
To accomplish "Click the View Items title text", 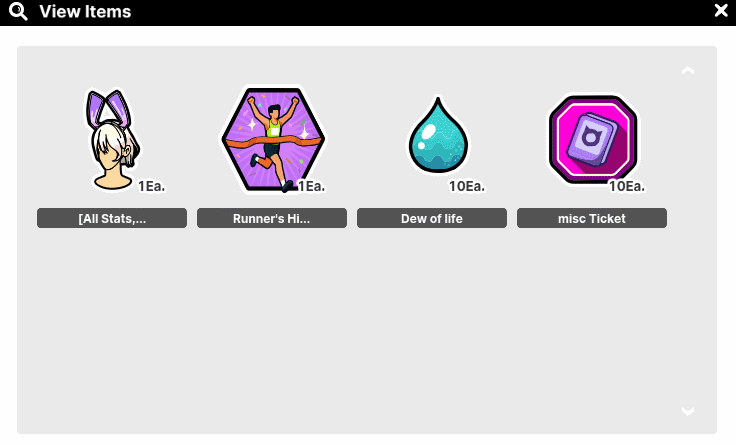I will 85,11.
